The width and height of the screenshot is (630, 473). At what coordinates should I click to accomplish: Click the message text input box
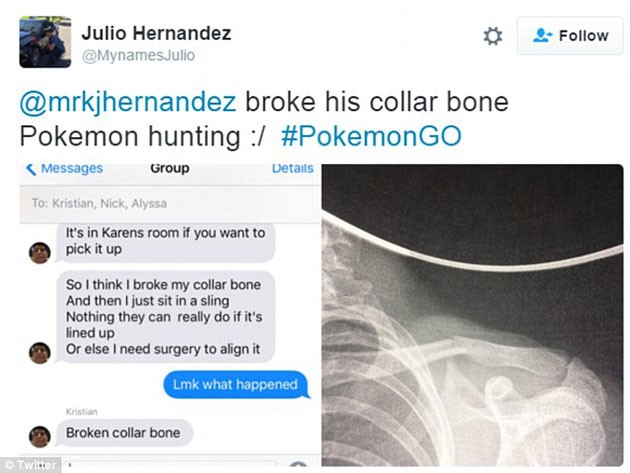[x=180, y=465]
